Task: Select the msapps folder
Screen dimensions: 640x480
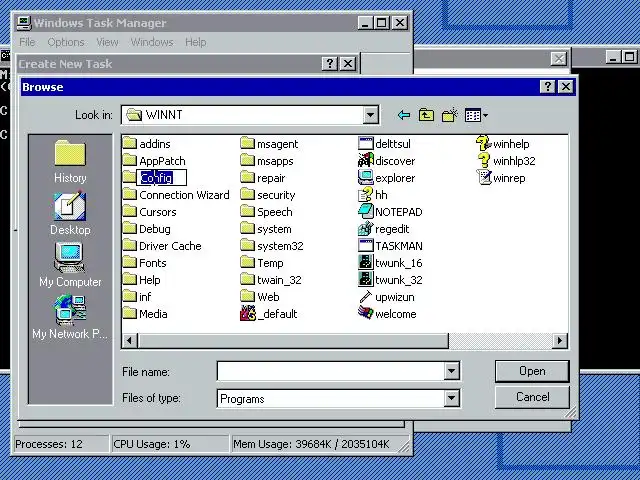Action: (x=267, y=161)
